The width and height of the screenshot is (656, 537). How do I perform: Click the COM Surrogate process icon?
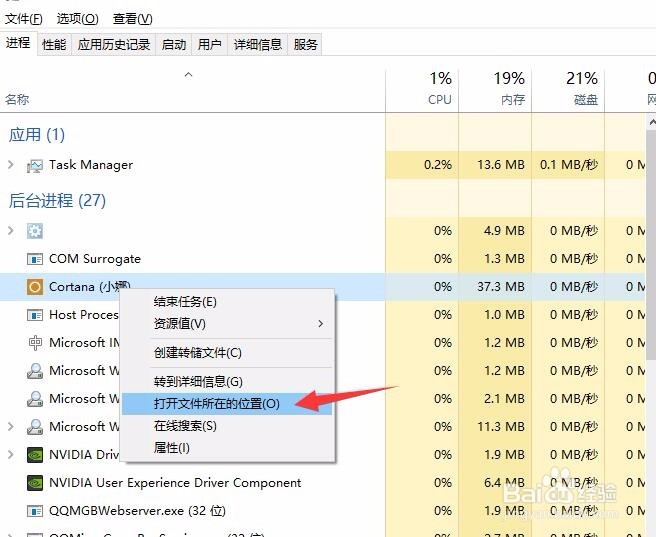35,259
